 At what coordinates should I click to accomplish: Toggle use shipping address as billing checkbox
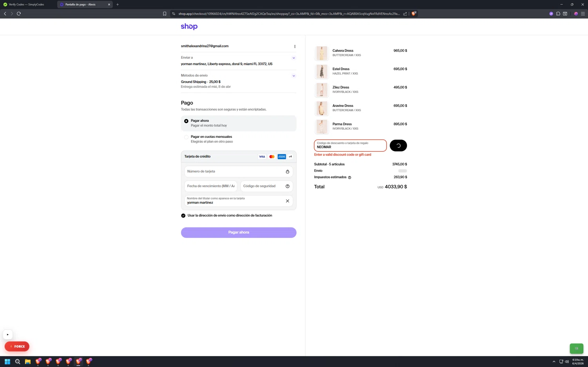pyautogui.click(x=183, y=216)
